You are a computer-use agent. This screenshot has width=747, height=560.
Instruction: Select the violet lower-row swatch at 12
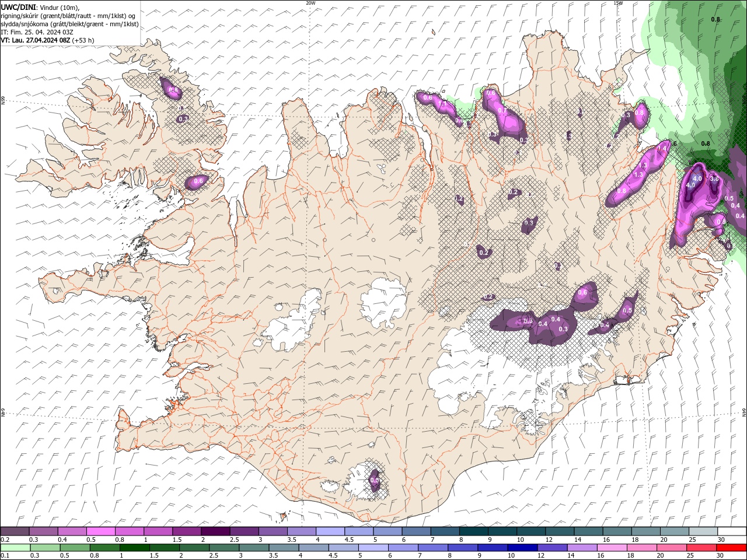point(551,548)
